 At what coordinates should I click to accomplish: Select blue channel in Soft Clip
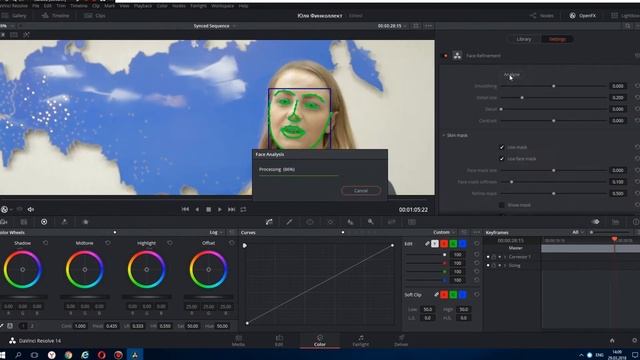pos(462,294)
